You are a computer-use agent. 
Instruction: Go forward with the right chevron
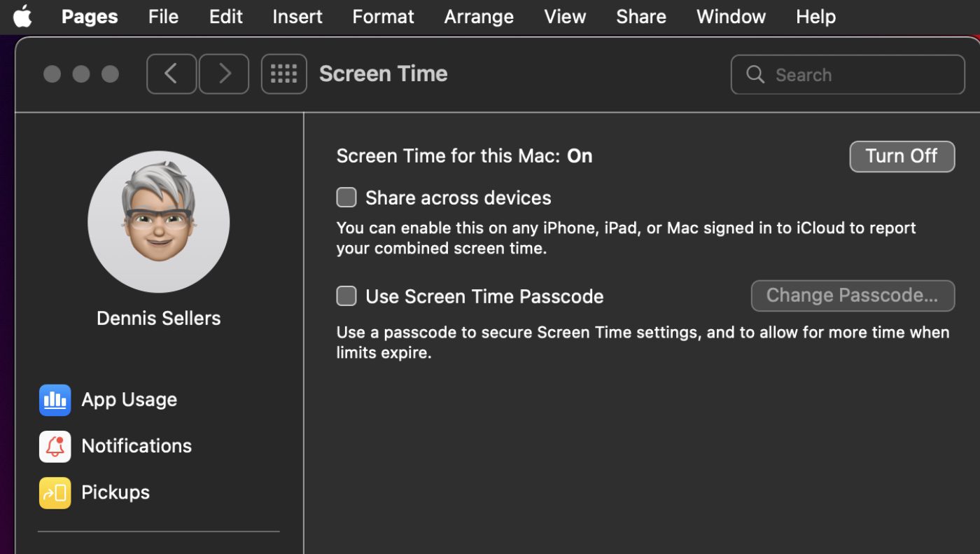224,74
